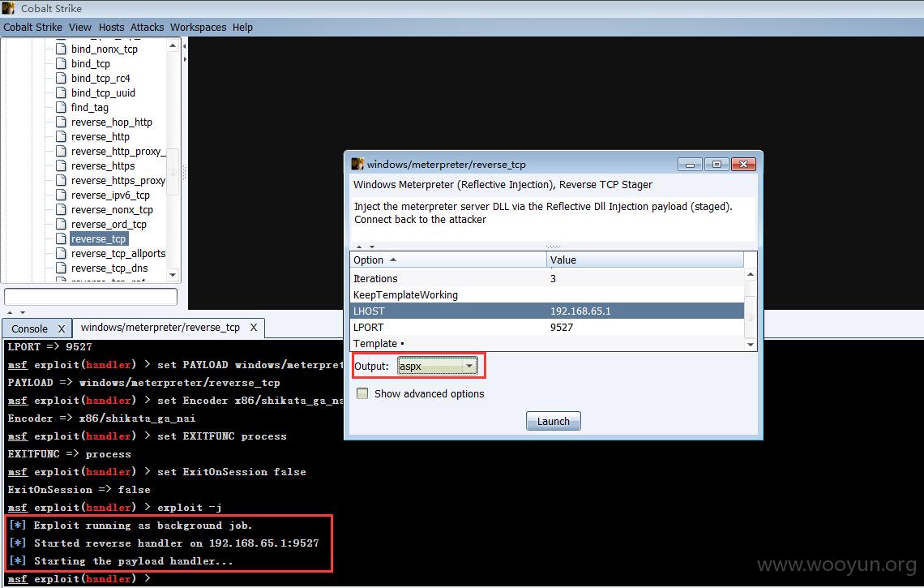This screenshot has width=924, height=588.
Task: Click the reverse_ord_tcp file icon
Action: tap(61, 224)
